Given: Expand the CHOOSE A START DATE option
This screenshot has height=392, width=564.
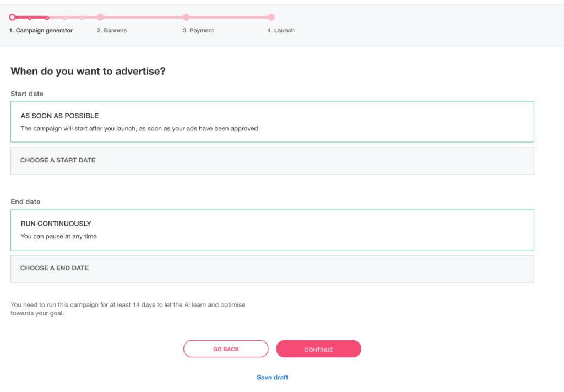Looking at the screenshot, I should (x=272, y=161).
